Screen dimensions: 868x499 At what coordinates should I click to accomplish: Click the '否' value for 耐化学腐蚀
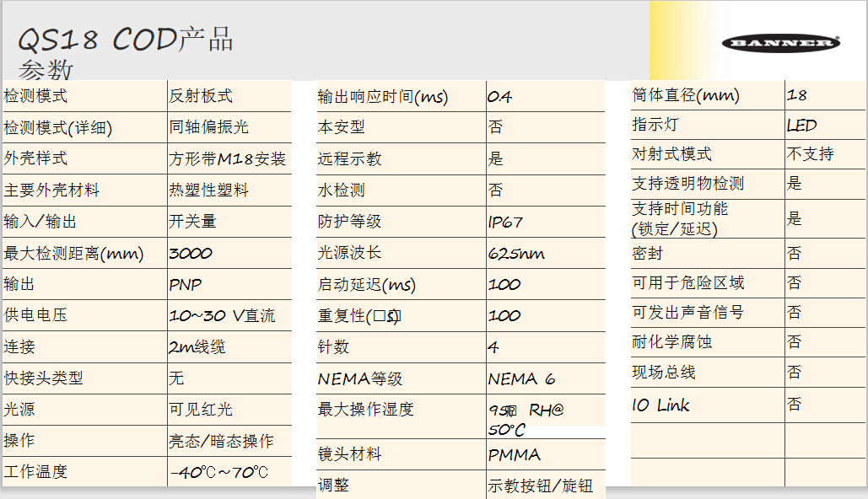795,342
